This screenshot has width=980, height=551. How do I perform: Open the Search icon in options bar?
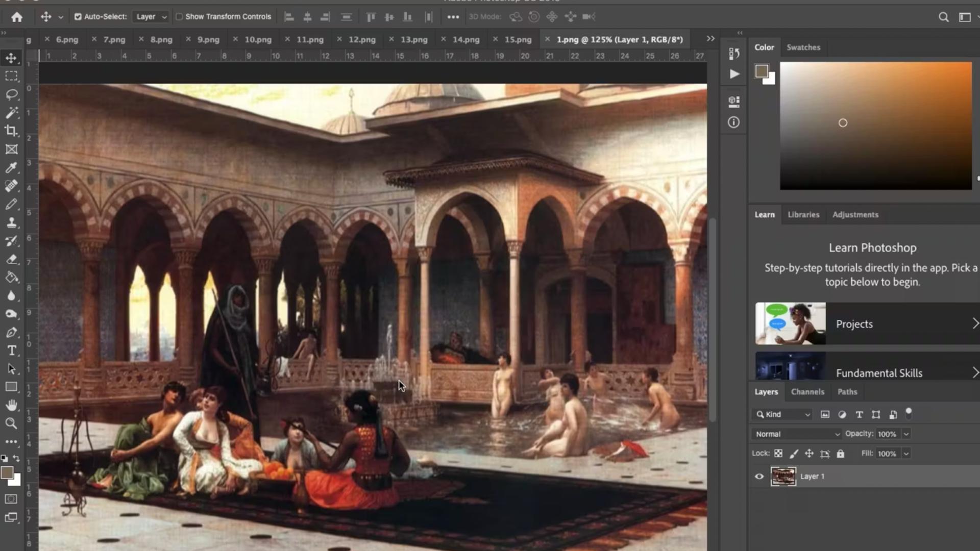point(944,17)
